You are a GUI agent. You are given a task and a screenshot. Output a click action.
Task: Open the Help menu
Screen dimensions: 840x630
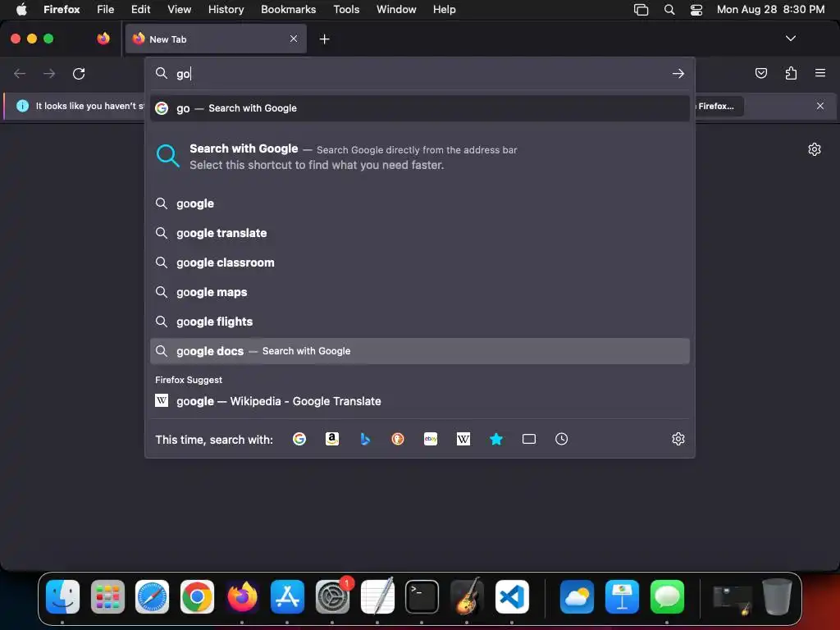[444, 10]
